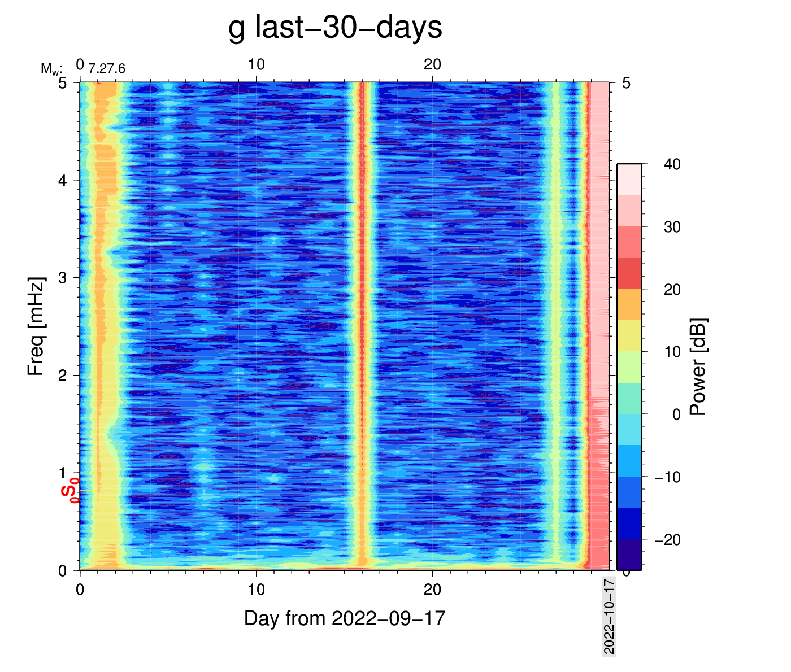This screenshot has width=791, height=672.
Task: Click the -20 tick label on colorbar
Action: point(667,540)
